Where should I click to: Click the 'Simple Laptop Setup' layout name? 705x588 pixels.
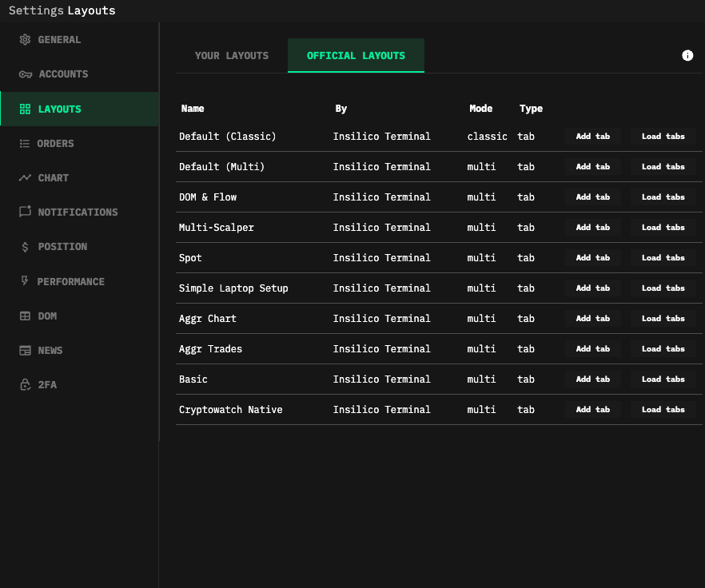click(233, 288)
